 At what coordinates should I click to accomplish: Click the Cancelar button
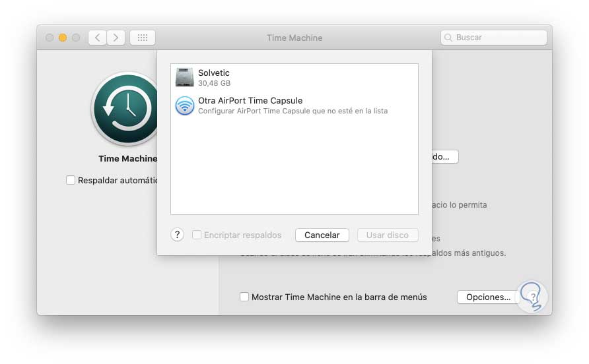tap(322, 235)
